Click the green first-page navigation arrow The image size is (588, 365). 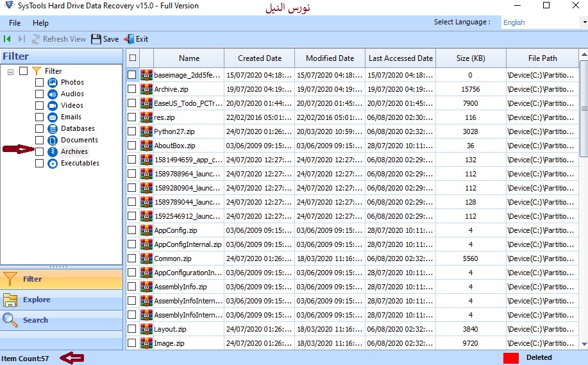(7, 39)
